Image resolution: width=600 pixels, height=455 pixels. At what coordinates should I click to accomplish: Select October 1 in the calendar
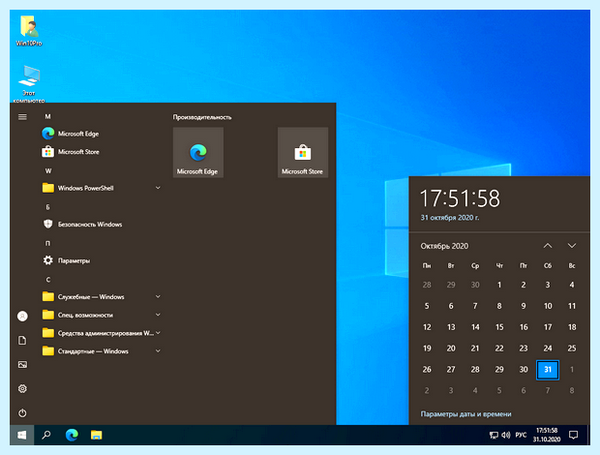coord(499,285)
